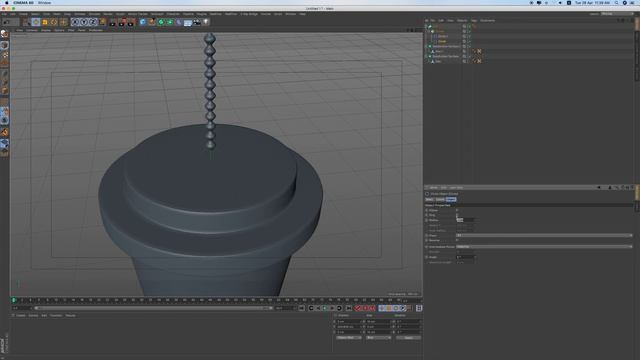Enable Snap in left palette
The width and height of the screenshot is (640, 360).
[x=4, y=132]
